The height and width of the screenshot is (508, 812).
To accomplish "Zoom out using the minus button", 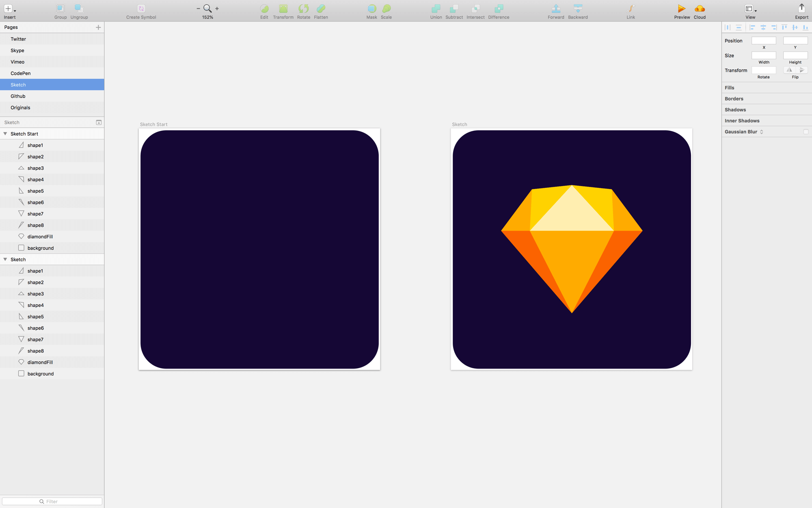I will (x=198, y=9).
